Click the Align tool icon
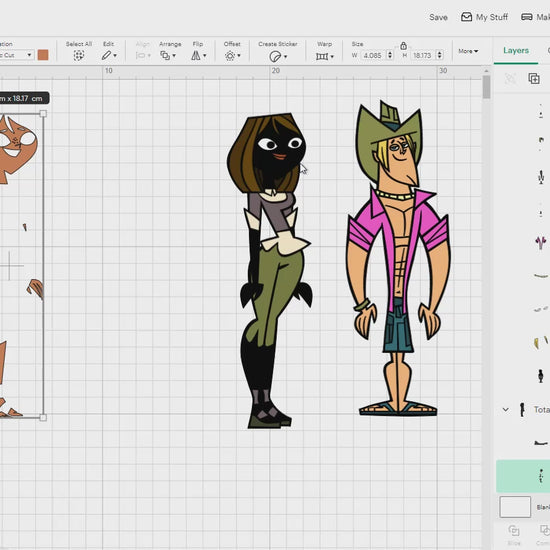This screenshot has height=550, width=550. (x=140, y=55)
